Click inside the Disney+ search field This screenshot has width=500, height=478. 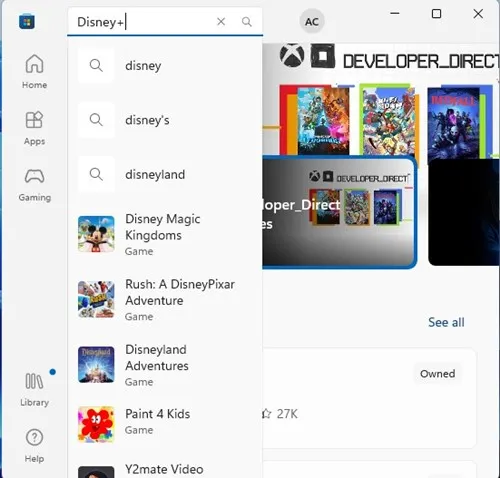tap(142, 22)
